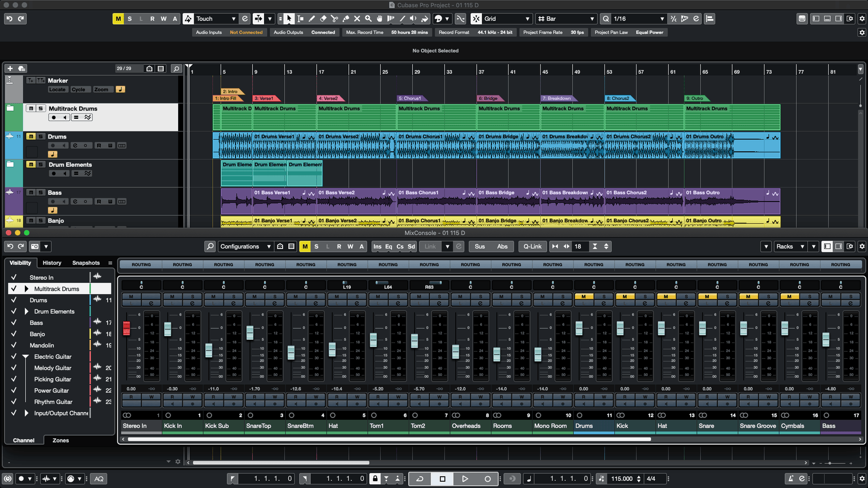
Task: Toggle visibility checkmark for Bass channel
Action: click(14, 323)
